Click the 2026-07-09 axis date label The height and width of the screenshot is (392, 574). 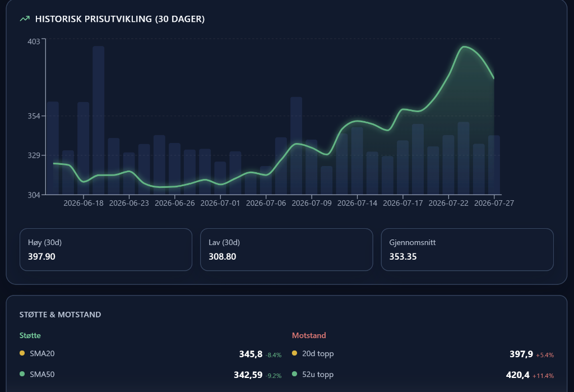click(312, 204)
